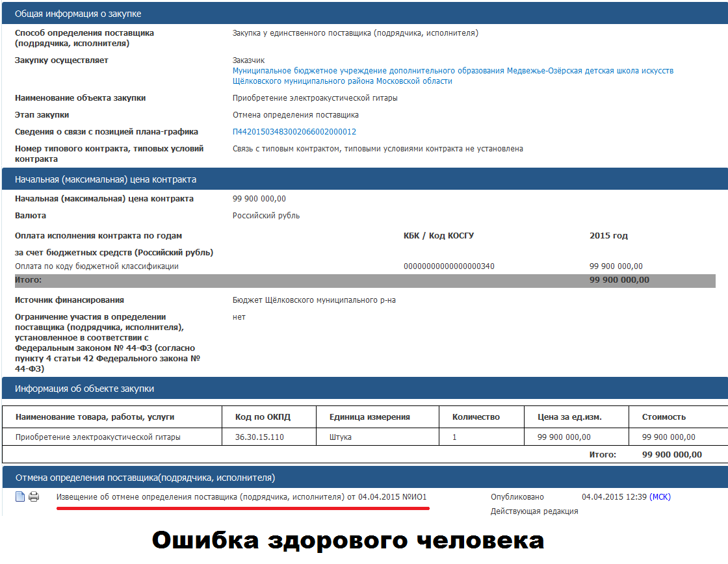Open the document icon beside cancellation notice
The width and height of the screenshot is (728, 564).
[x=20, y=496]
